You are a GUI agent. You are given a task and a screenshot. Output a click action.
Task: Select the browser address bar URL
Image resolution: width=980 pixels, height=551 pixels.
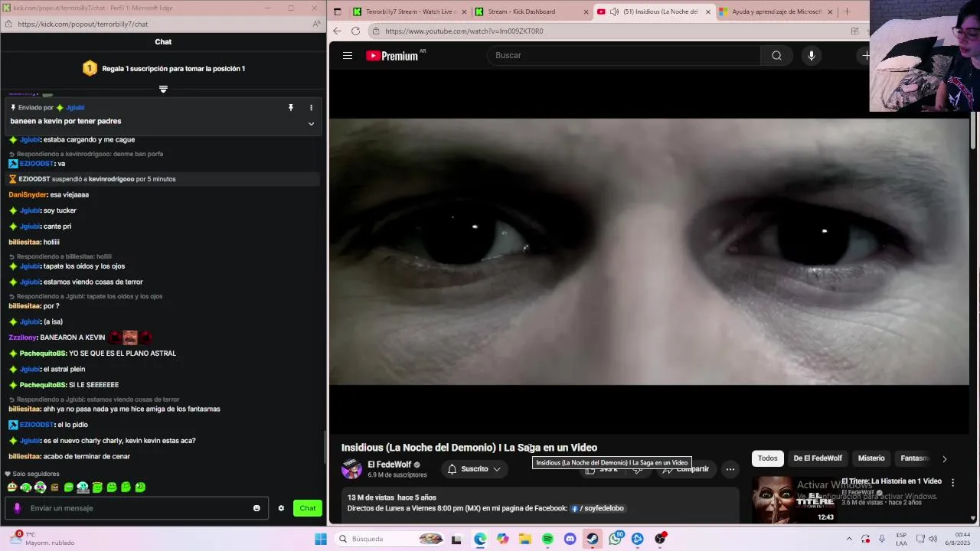(x=464, y=31)
